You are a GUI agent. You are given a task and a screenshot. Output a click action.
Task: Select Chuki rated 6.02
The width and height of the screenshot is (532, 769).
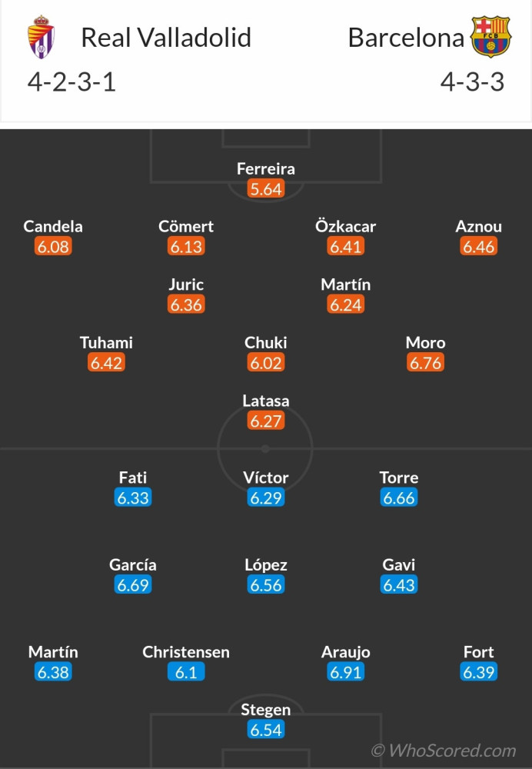click(266, 353)
